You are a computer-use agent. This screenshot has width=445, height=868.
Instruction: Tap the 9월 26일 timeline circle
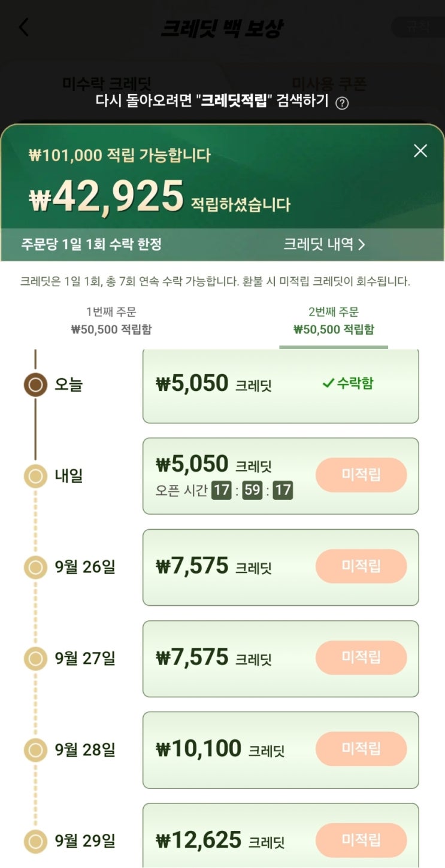(35, 567)
